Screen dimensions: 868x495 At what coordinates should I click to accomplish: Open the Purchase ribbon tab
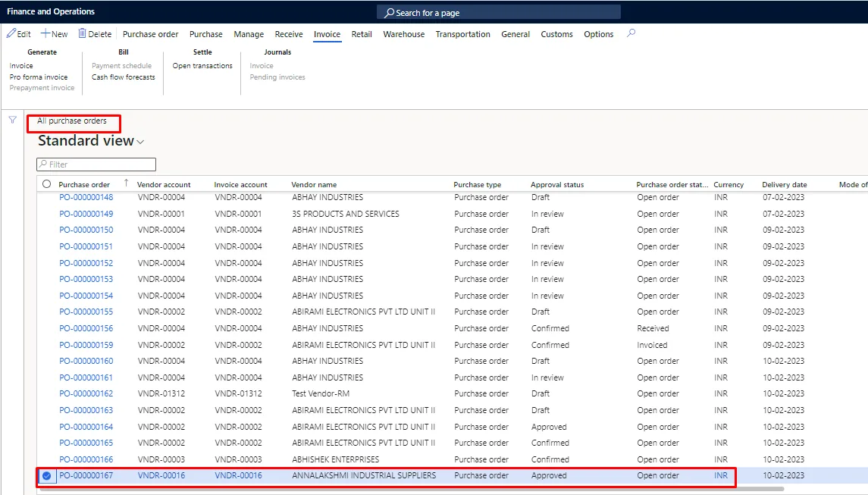(206, 34)
